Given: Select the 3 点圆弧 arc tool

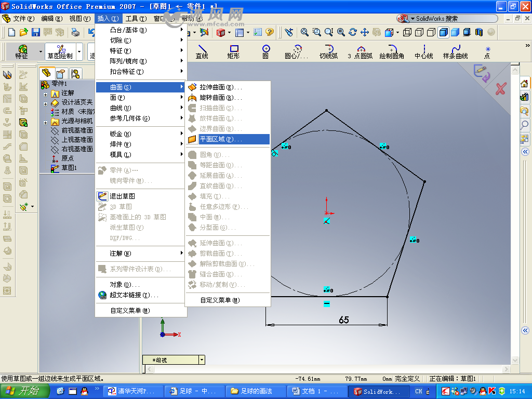Looking at the screenshot, I should (x=360, y=51).
